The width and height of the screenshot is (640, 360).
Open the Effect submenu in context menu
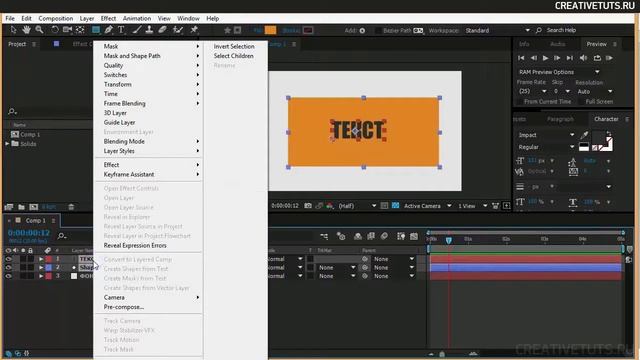149,165
